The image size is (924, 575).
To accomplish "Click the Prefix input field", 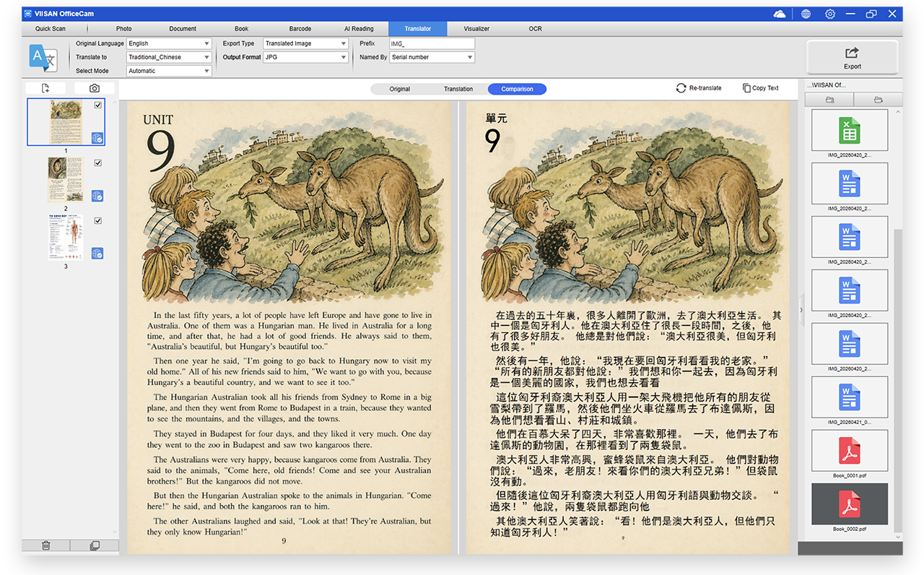I will [x=432, y=43].
